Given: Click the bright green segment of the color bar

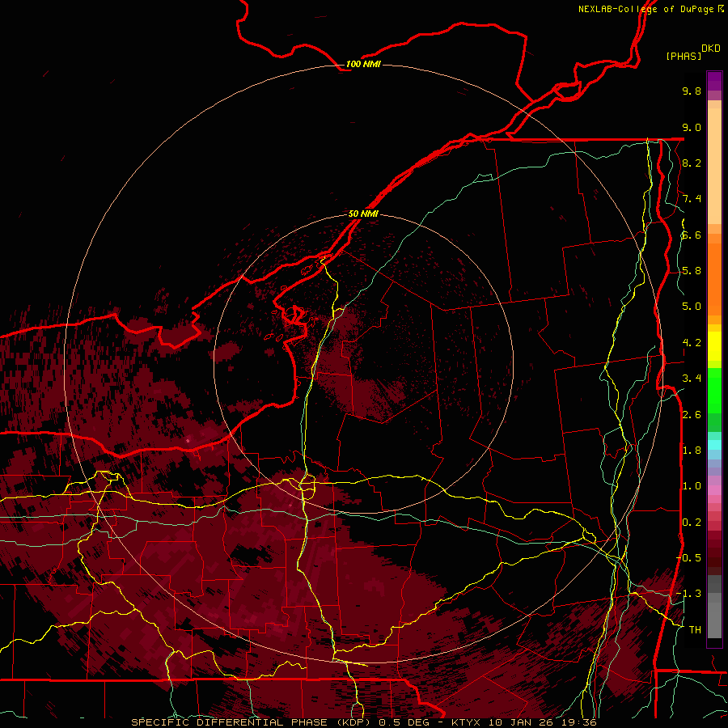Looking at the screenshot, I should (714, 392).
